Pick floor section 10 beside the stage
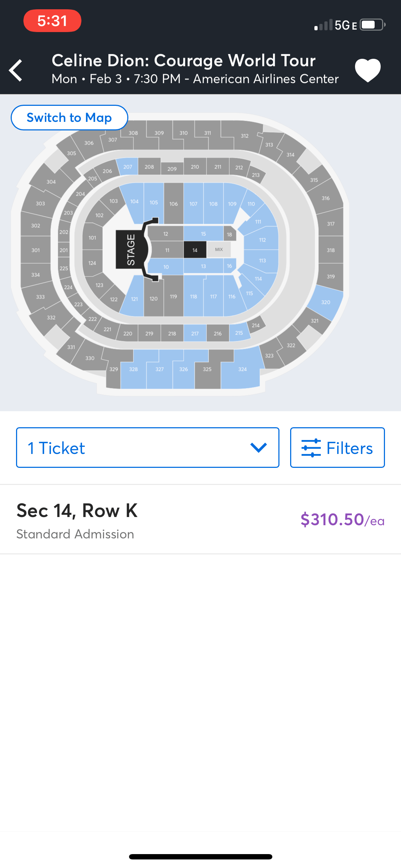 [x=166, y=267]
